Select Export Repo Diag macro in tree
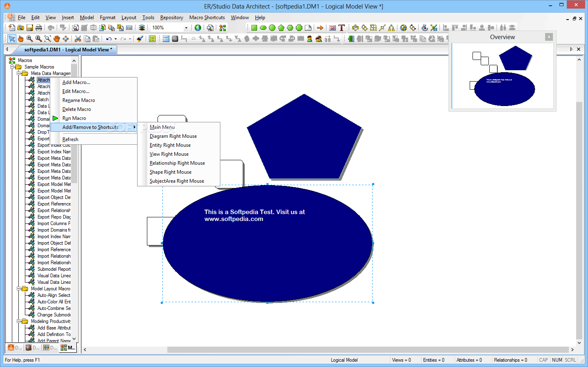Screen dimensions: 588x367 click(54, 217)
